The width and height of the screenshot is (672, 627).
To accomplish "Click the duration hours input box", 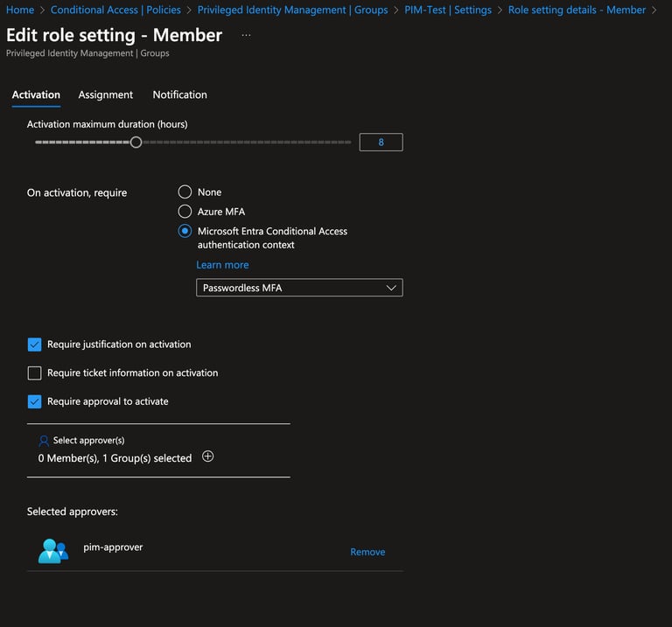I will [381, 143].
